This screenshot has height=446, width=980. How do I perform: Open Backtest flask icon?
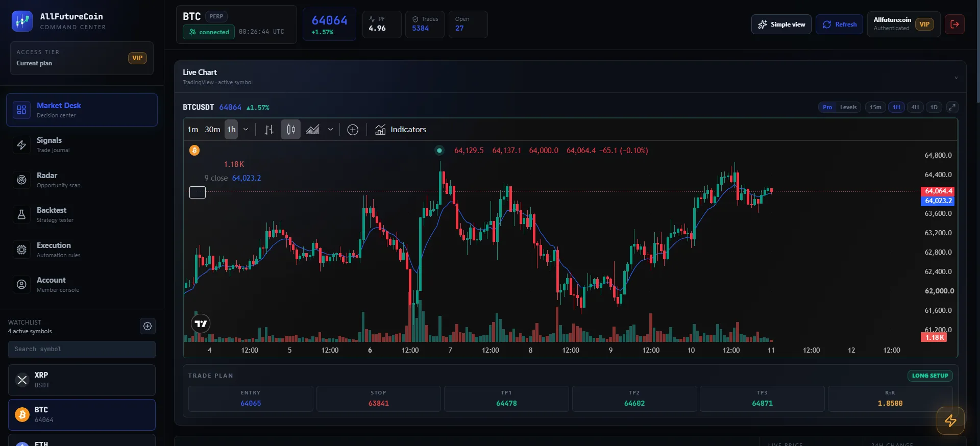[x=21, y=214]
